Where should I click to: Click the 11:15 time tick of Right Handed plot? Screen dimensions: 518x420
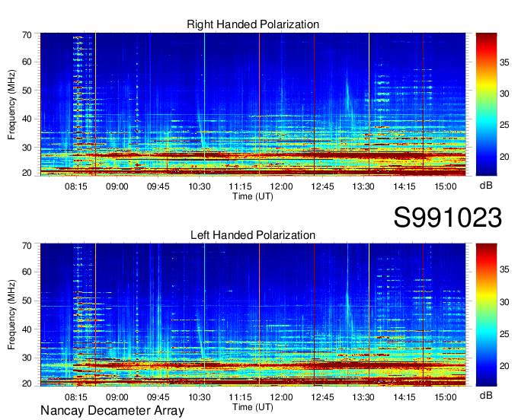(x=240, y=186)
